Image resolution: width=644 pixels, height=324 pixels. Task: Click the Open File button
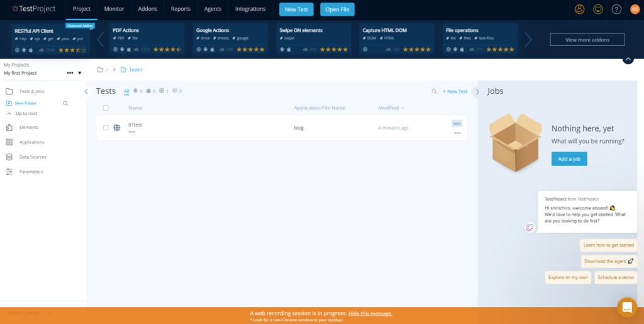(337, 9)
